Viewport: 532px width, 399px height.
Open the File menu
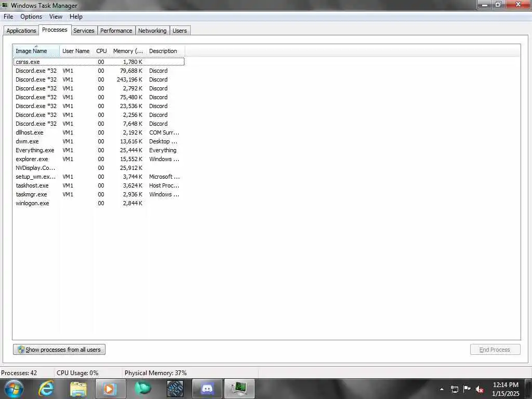coord(8,17)
